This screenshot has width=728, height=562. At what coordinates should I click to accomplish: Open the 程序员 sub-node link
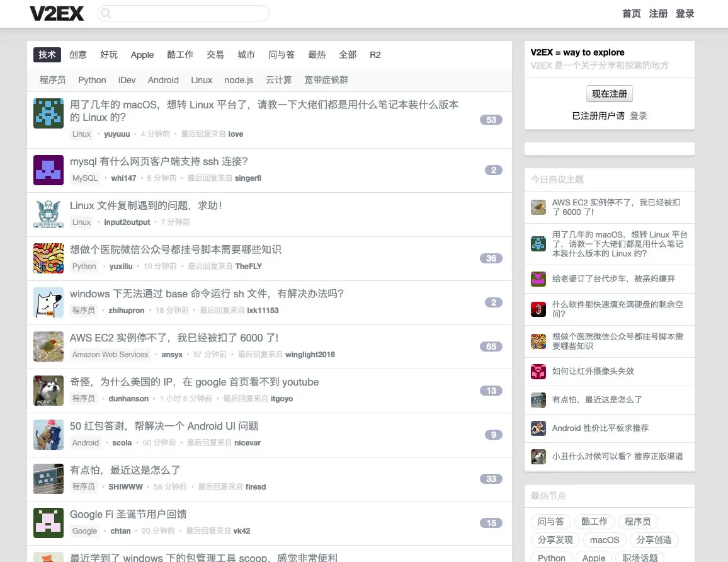52,80
